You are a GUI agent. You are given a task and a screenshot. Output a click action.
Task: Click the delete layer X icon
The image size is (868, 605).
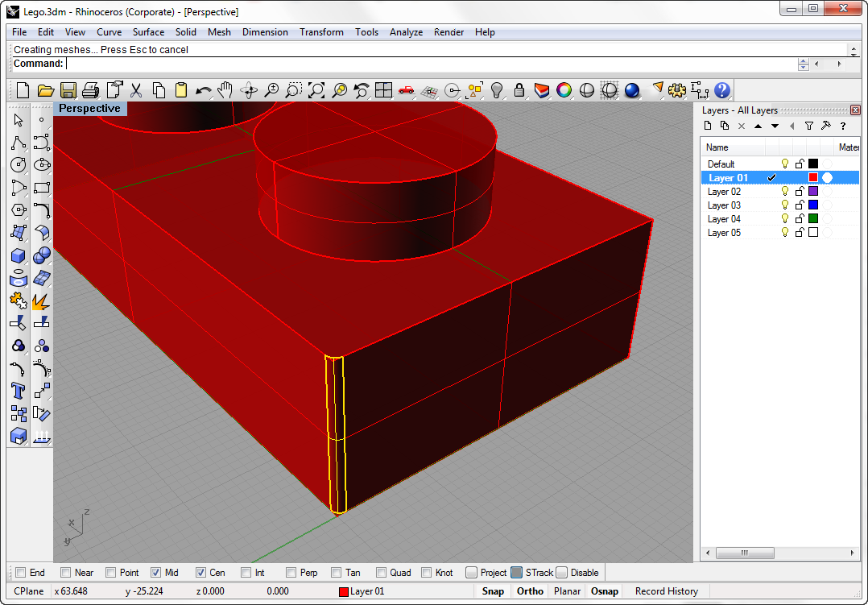[x=742, y=126]
